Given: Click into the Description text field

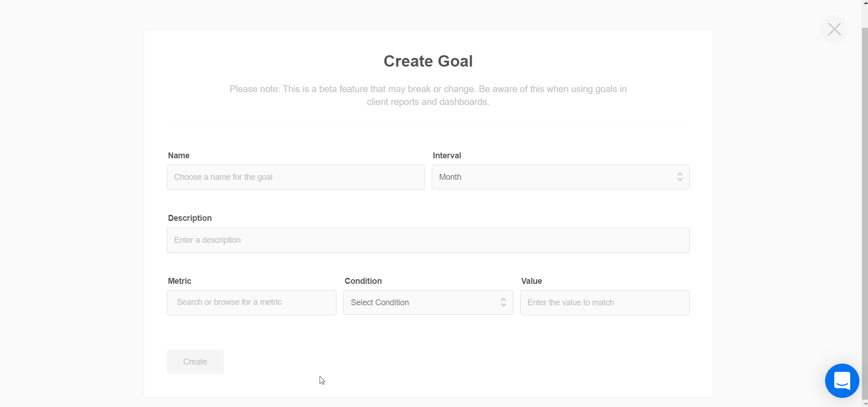Looking at the screenshot, I should click(428, 240).
